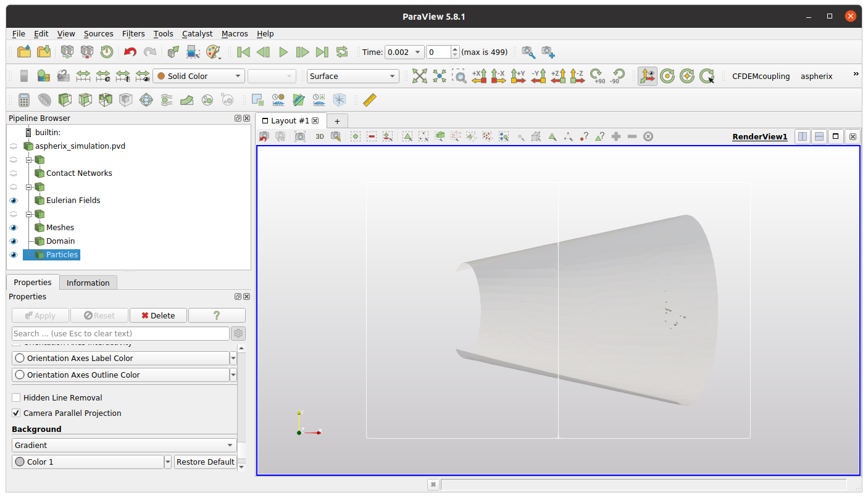
Task: Open the Sources menu
Action: (x=99, y=34)
